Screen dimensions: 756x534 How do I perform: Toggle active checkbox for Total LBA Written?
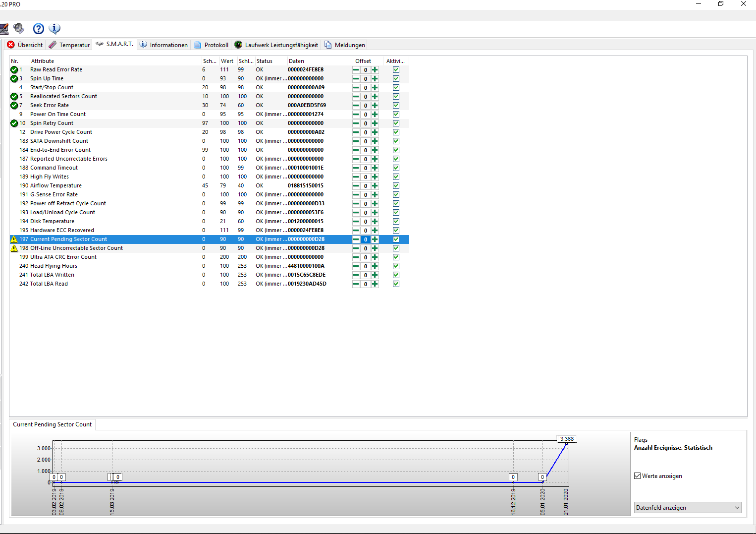pos(396,275)
